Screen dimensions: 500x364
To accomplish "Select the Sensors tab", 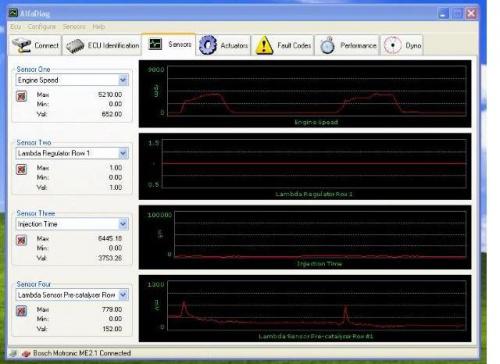I will pos(169,44).
